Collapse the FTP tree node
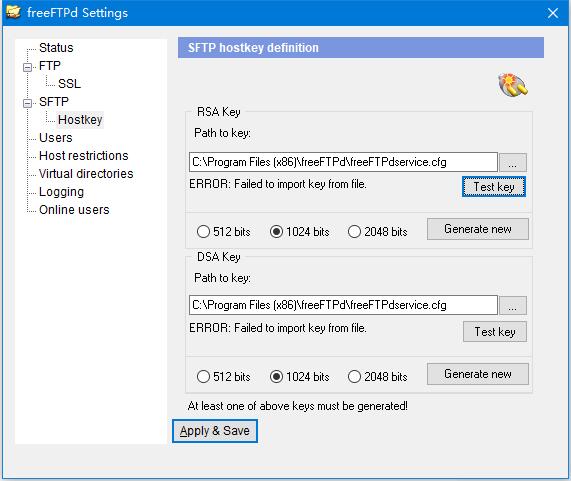Screen dimensions: 571x481 click(27, 67)
